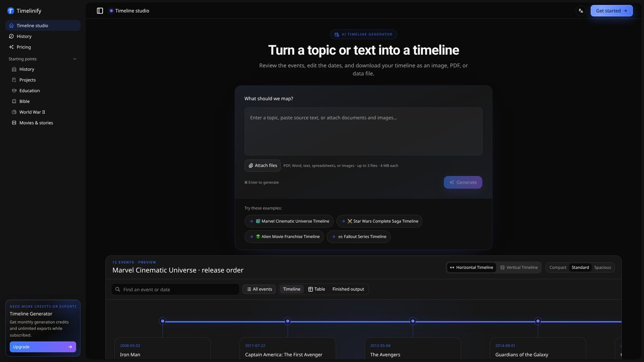Click the Captain America timeline marker

point(288,321)
